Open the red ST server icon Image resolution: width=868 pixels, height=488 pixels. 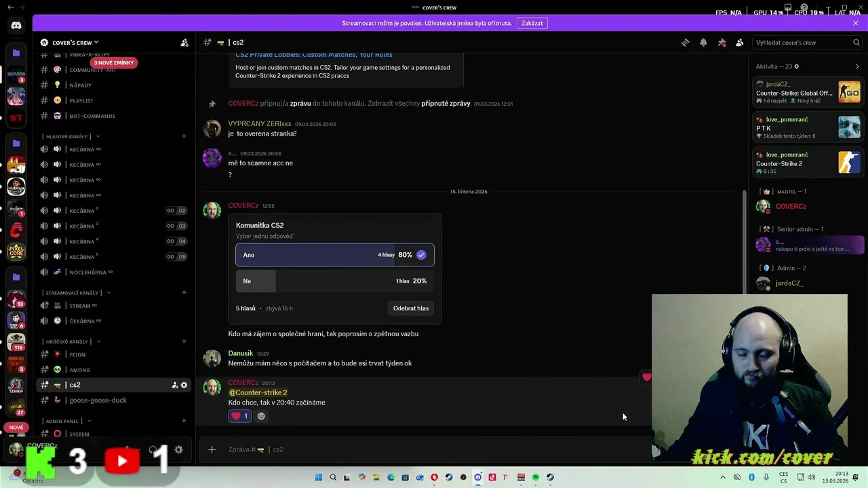(16, 117)
